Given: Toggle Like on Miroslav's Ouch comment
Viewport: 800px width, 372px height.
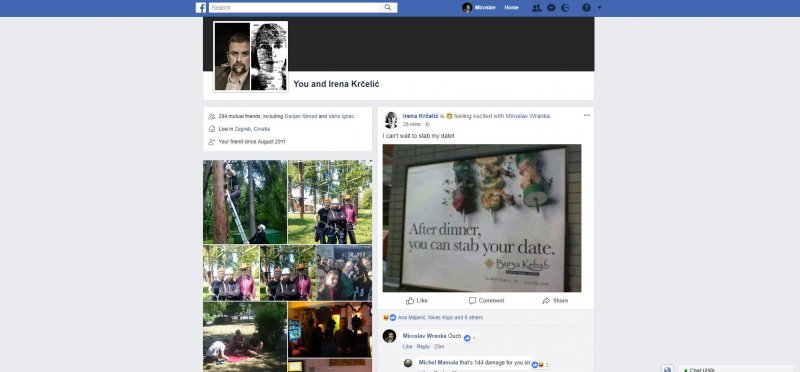Looking at the screenshot, I should click(x=407, y=346).
